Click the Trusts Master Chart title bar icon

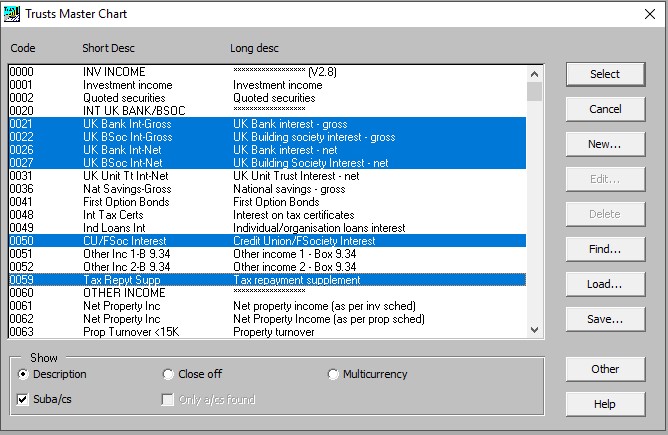pos(12,14)
